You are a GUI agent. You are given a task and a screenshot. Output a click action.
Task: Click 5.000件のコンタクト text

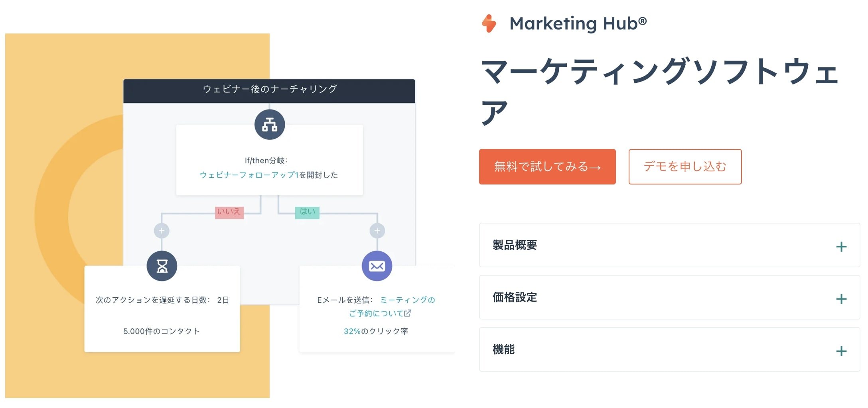point(162,331)
